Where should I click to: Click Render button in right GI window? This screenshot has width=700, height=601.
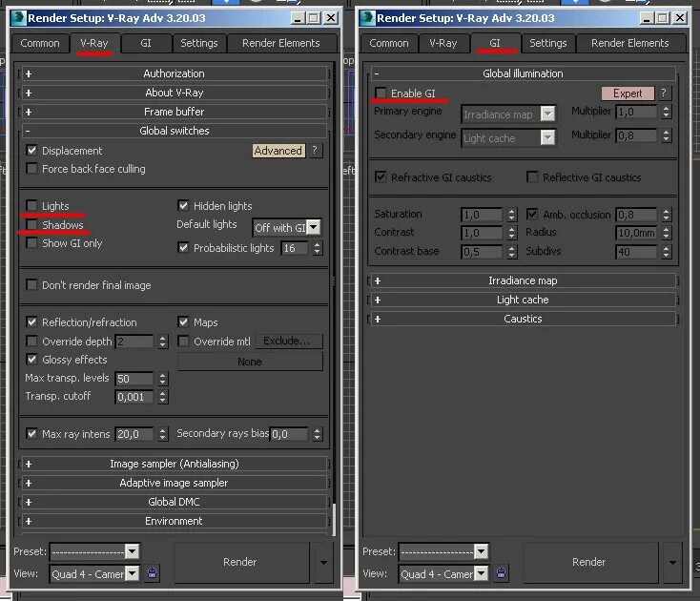[589, 562]
